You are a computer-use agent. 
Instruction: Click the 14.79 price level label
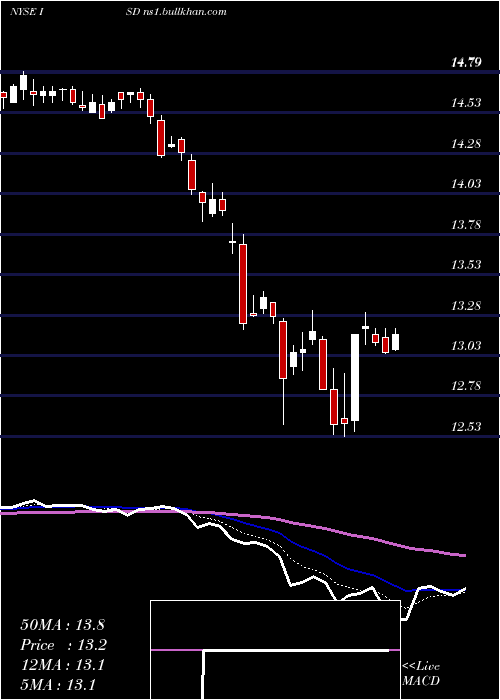click(466, 62)
